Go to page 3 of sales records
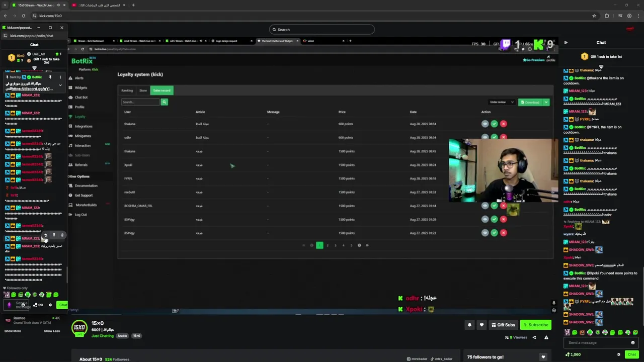Viewport: 644px width, 362px height. pyautogui.click(x=336, y=245)
